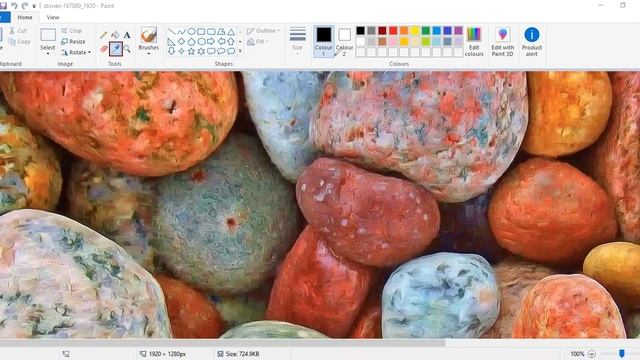This screenshot has width=640, height=360.
Task: Click the Redo arrow in title bar
Action: click(x=25, y=6)
